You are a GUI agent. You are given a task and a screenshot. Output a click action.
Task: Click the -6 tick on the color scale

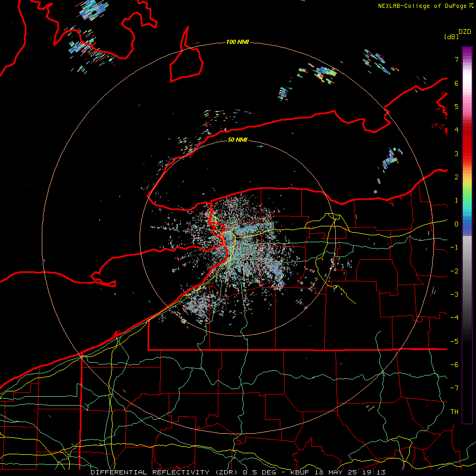454,365
